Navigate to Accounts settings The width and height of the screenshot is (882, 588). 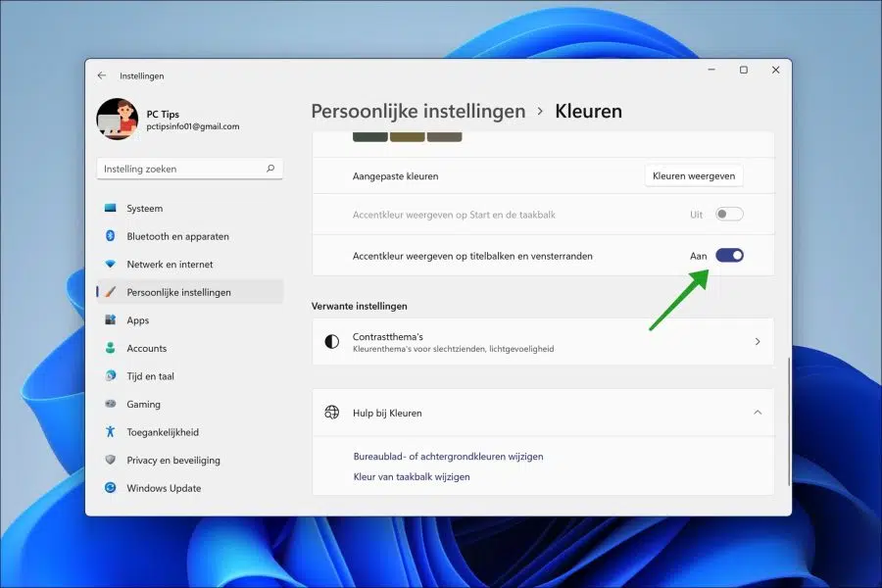tap(190, 348)
